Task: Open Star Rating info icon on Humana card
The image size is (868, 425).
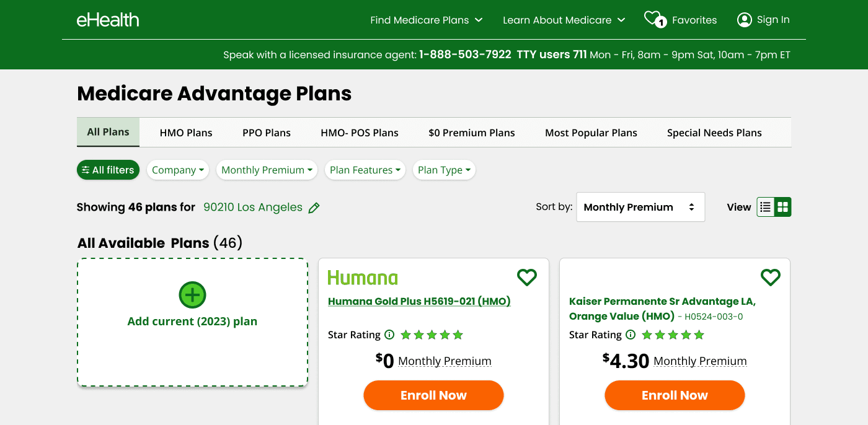Action: pyautogui.click(x=389, y=335)
